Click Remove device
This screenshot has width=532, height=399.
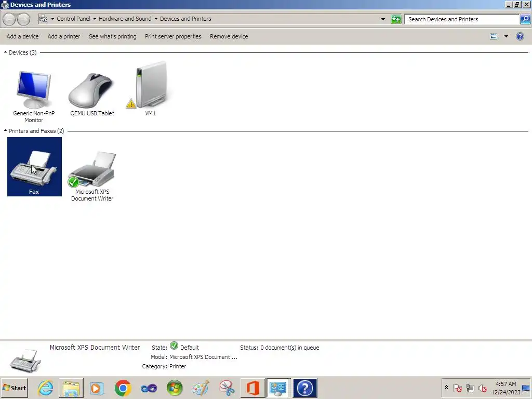tap(229, 36)
